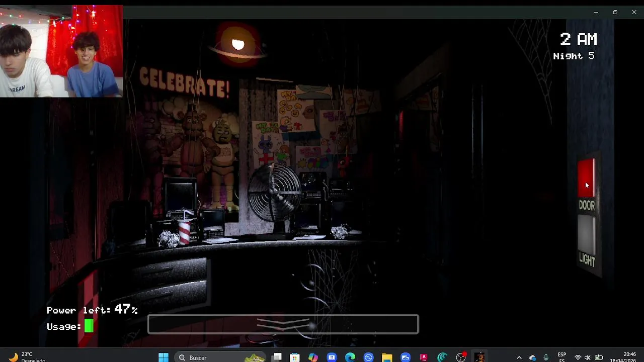644x362 pixels.
Task: Click the webcam overlay of the two streamers
Action: click(x=61, y=51)
